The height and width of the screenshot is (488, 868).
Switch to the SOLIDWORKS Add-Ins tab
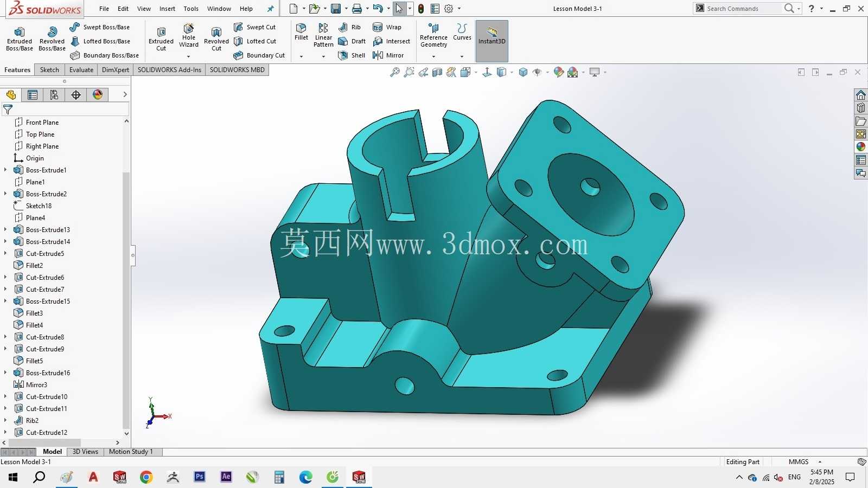click(x=169, y=70)
